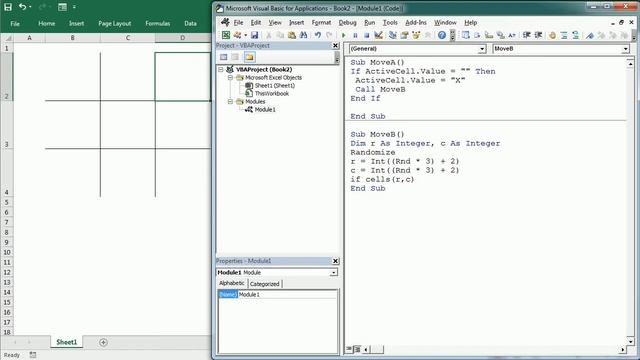The image size is (640, 360).
Task: Open the VBA Window menu
Action: tap(445, 23)
